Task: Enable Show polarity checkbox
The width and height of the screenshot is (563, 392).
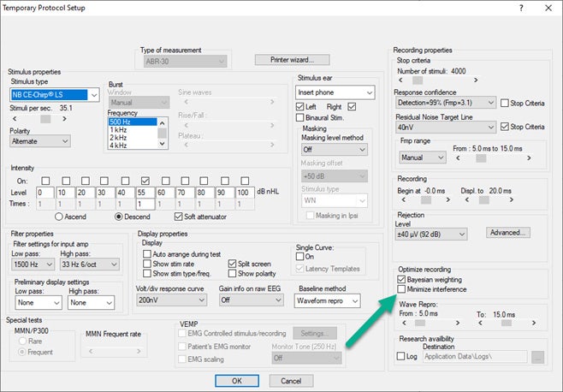Action: point(233,273)
